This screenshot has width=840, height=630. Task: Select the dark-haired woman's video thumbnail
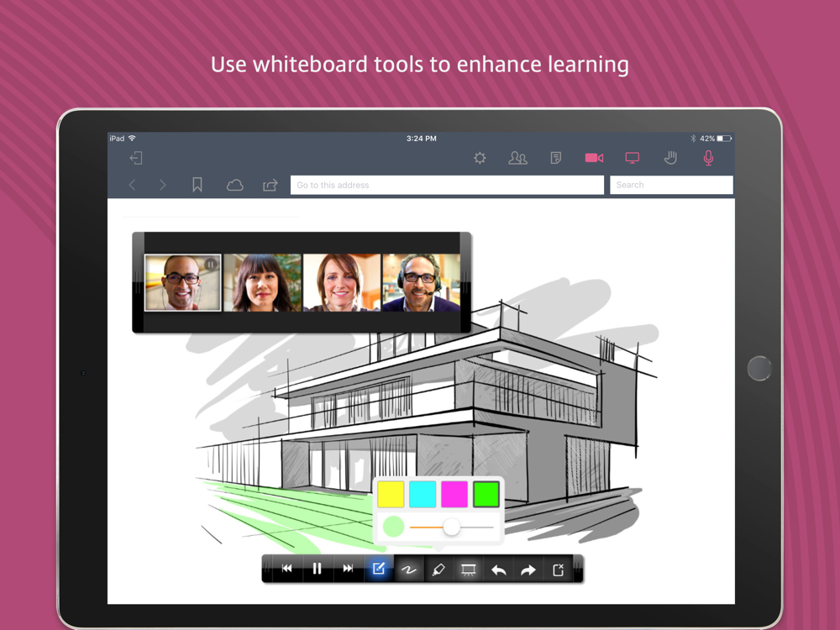coord(262,282)
